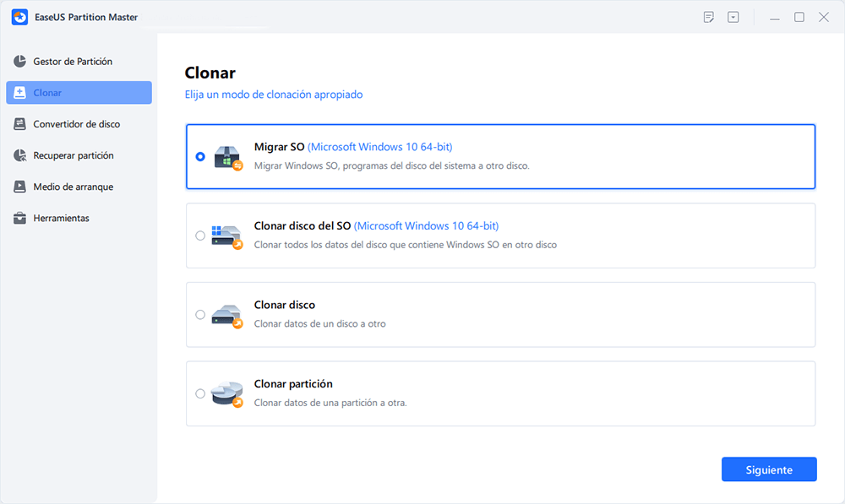
Task: Open the feedback notes icon in title bar
Action: pos(709,17)
